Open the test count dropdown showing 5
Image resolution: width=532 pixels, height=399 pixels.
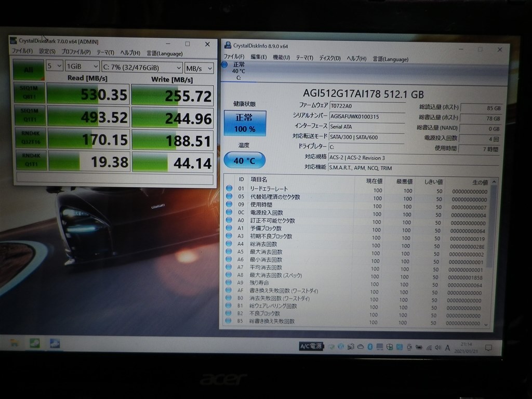point(55,66)
